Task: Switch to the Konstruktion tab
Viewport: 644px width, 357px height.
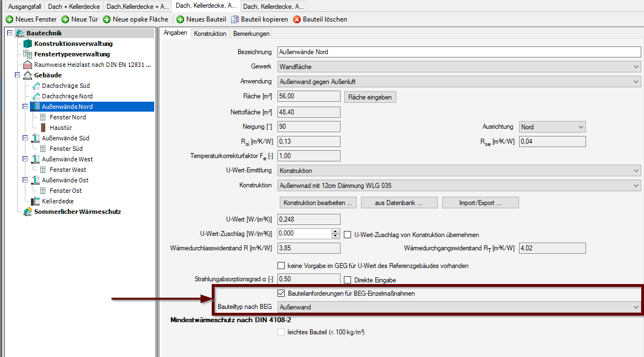Action: tap(210, 34)
